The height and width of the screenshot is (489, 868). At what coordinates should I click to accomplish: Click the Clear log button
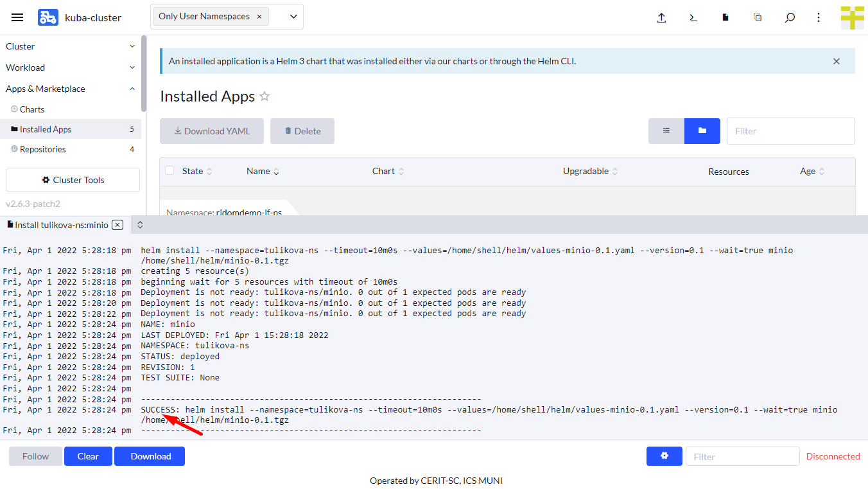pos(88,456)
